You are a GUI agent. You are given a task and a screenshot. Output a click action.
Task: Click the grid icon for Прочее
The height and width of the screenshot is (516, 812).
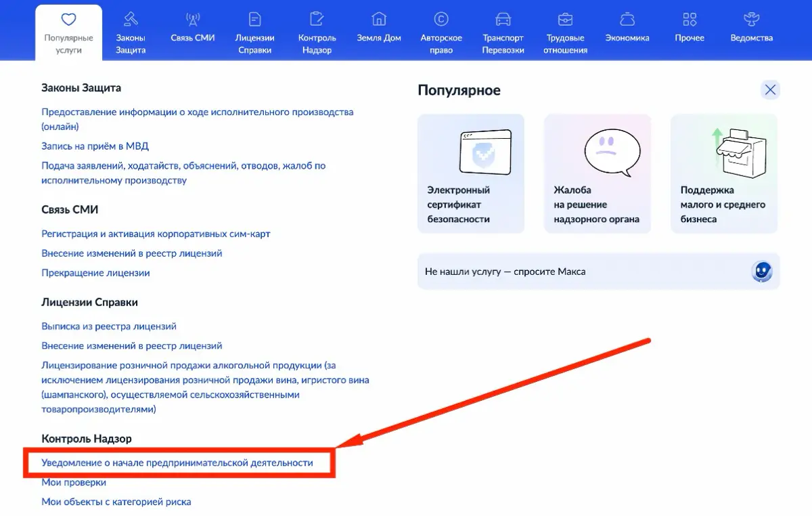pos(690,19)
